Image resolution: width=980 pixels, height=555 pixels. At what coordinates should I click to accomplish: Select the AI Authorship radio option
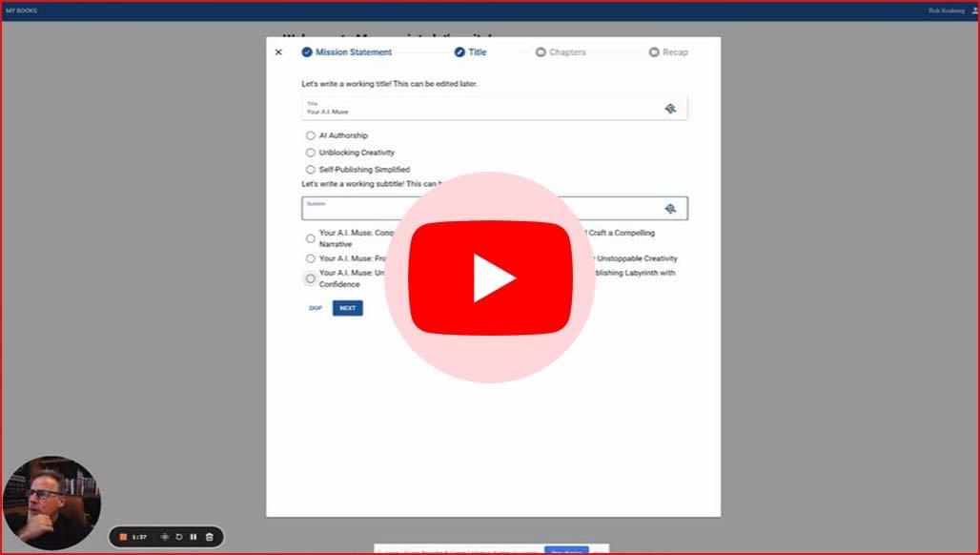pos(311,135)
